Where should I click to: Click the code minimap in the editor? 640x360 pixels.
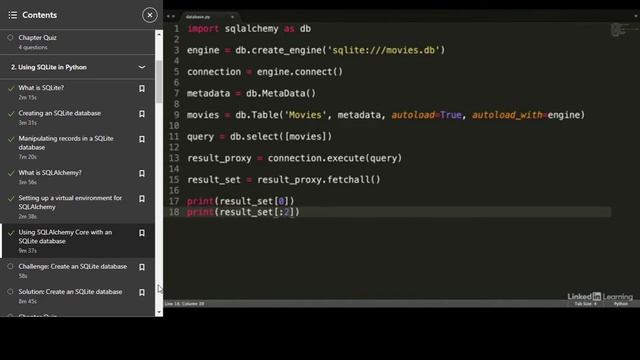pyautogui.click(x=624, y=30)
